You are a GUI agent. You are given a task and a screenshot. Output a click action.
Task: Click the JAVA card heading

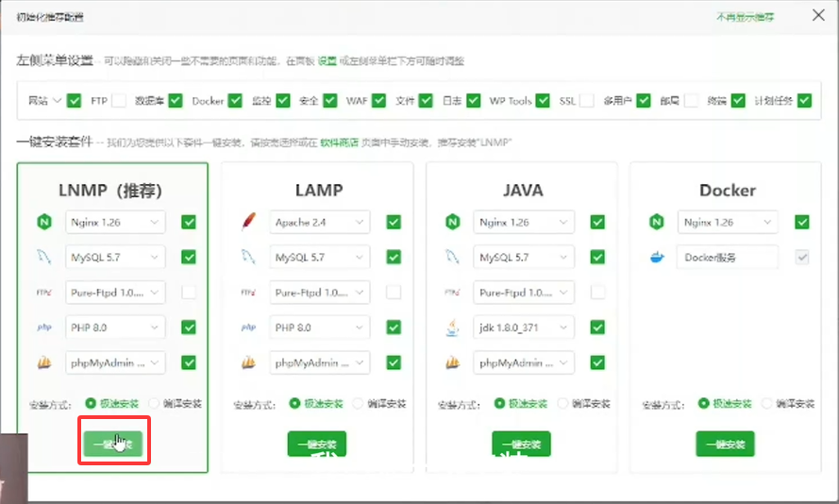click(523, 191)
